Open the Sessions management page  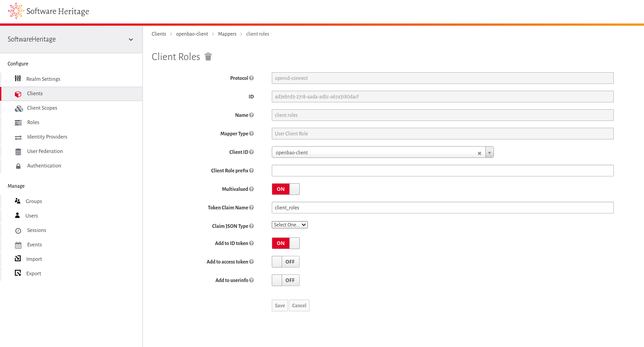coord(18,230)
